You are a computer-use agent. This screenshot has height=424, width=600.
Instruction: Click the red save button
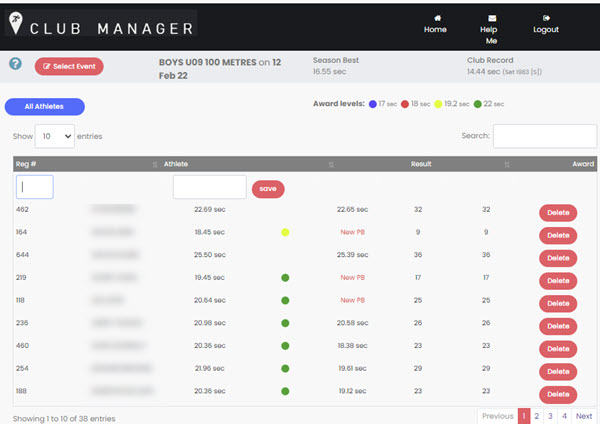click(267, 188)
